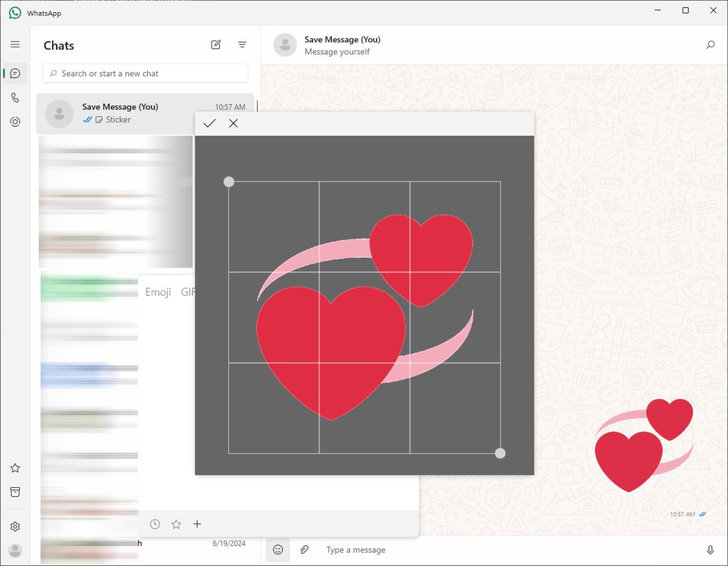This screenshot has width=728, height=566.
Task: Switch to the Emoji tab
Action: tap(158, 292)
